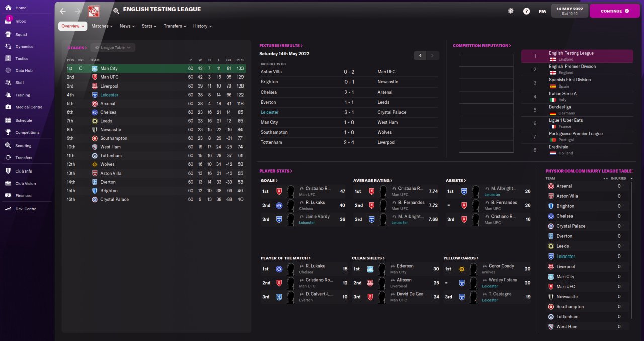
Task: Open the Squad sidebar icon
Action: 8,35
